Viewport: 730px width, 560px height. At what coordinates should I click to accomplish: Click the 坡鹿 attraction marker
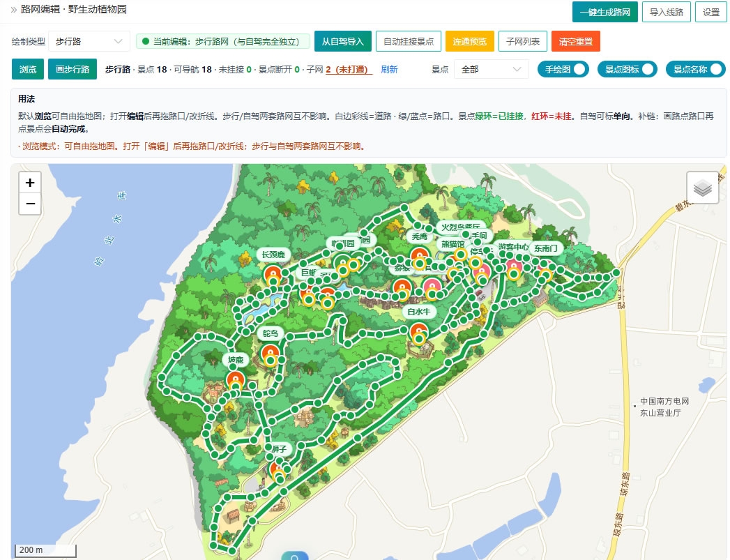[236, 379]
